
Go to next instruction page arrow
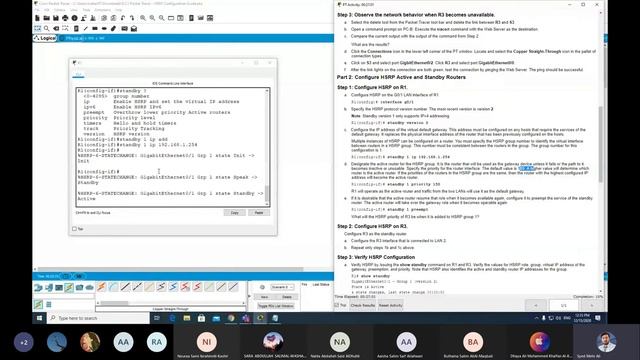(x=591, y=305)
